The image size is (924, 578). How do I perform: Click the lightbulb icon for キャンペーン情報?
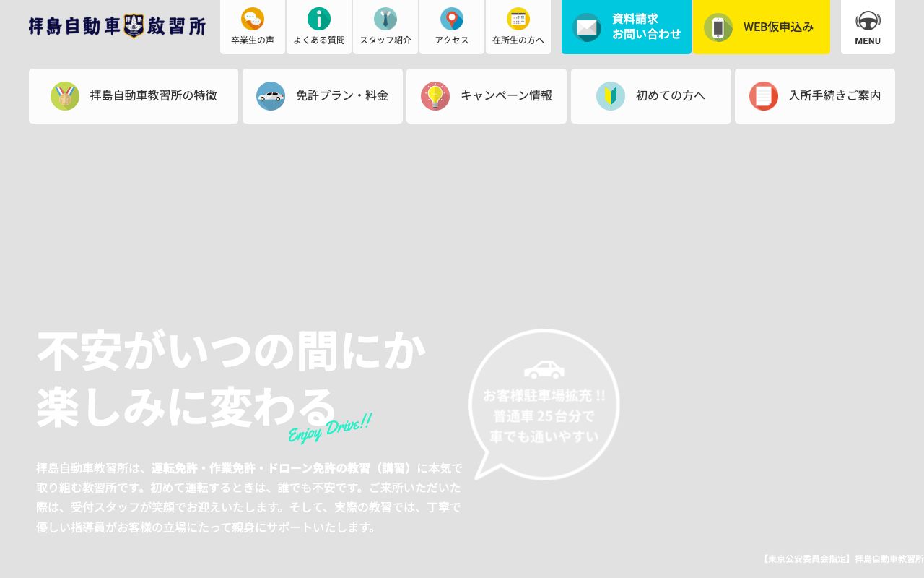click(435, 96)
